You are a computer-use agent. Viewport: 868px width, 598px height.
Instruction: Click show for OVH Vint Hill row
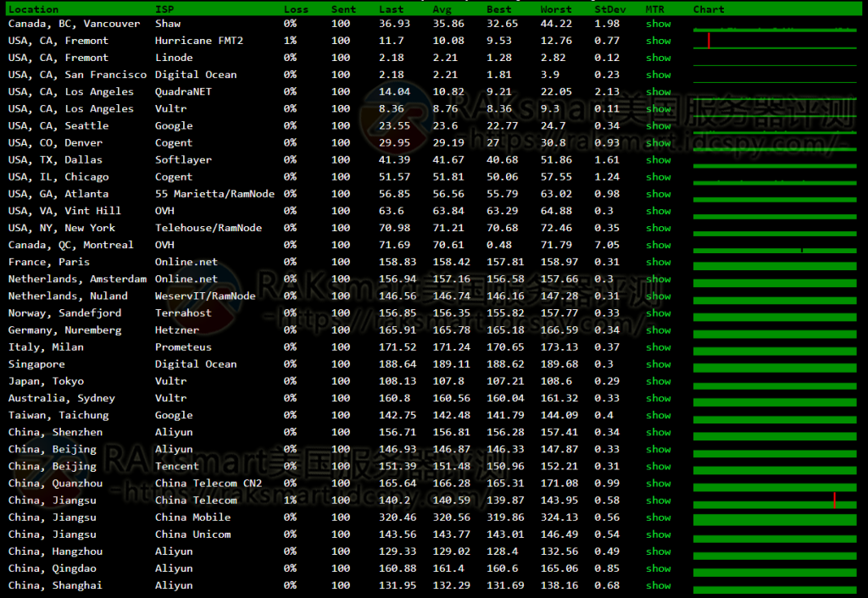click(x=658, y=211)
